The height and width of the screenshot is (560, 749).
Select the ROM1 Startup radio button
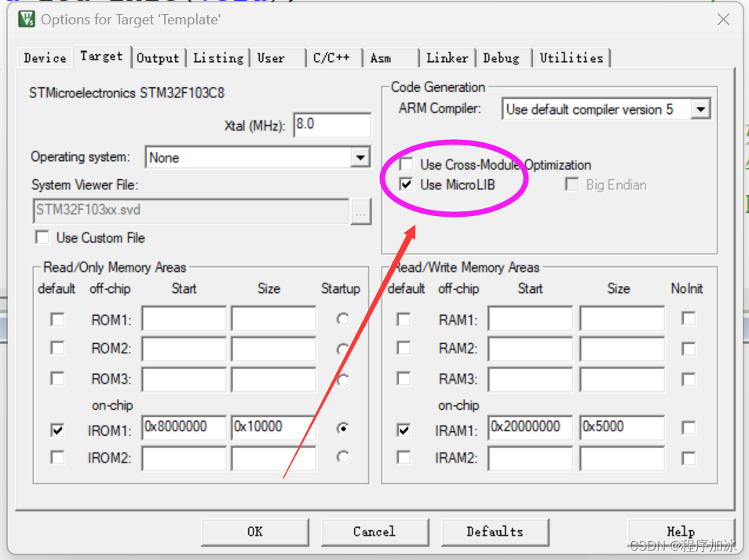pos(342,319)
